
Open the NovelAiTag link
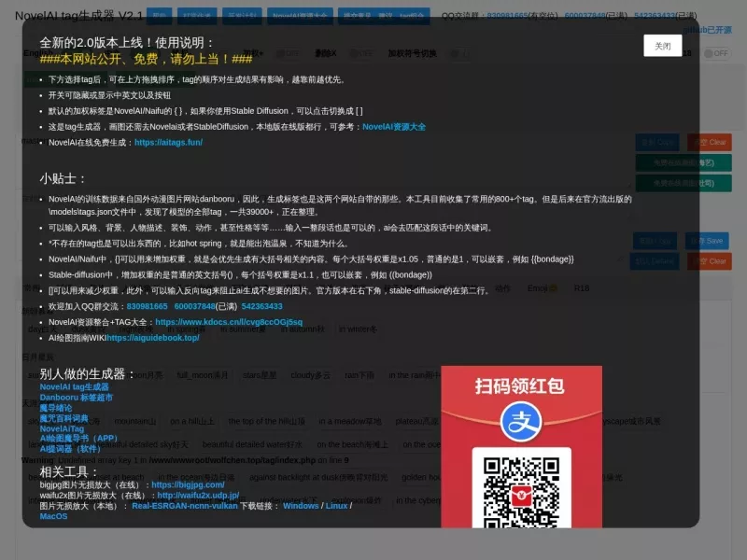[62, 428]
